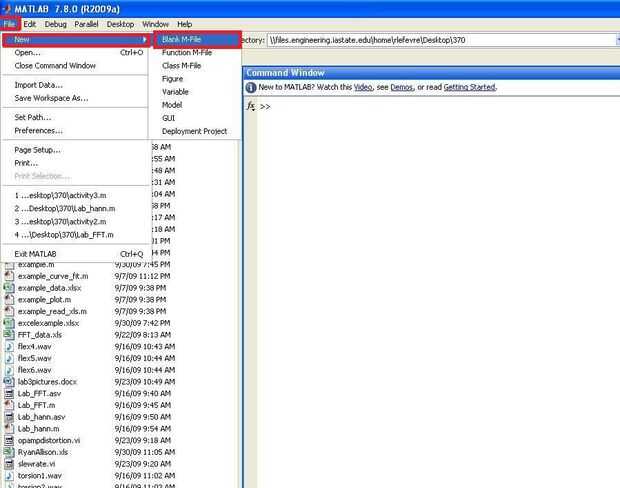Image resolution: width=620 pixels, height=488 pixels.
Task: Open recent file 2 Lab_hann.m
Action: [75, 208]
